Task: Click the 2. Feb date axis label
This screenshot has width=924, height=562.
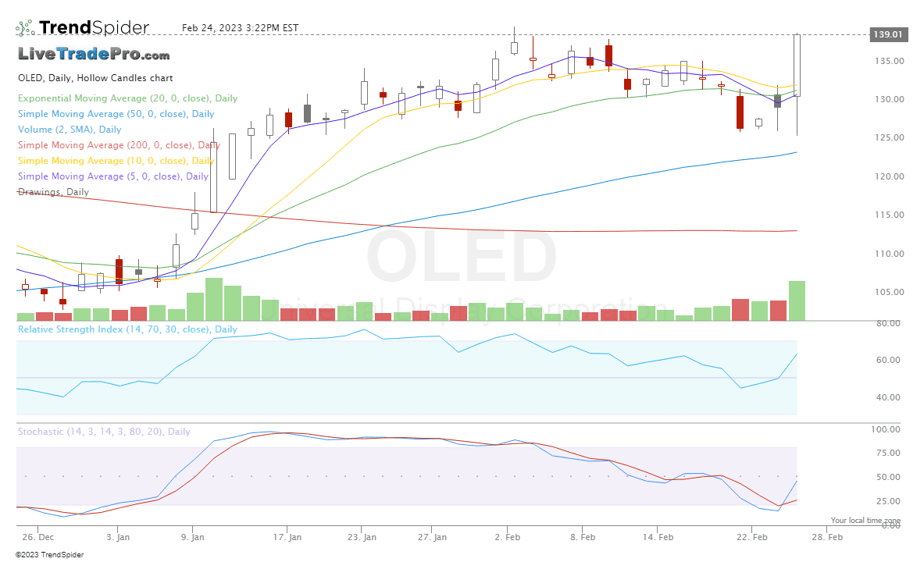Action: pos(508,537)
